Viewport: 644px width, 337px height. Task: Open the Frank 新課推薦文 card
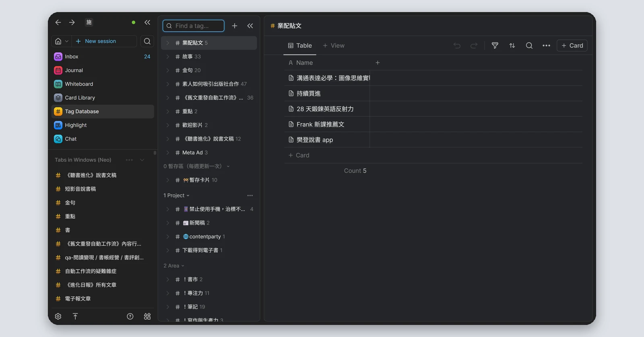pyautogui.click(x=327, y=124)
